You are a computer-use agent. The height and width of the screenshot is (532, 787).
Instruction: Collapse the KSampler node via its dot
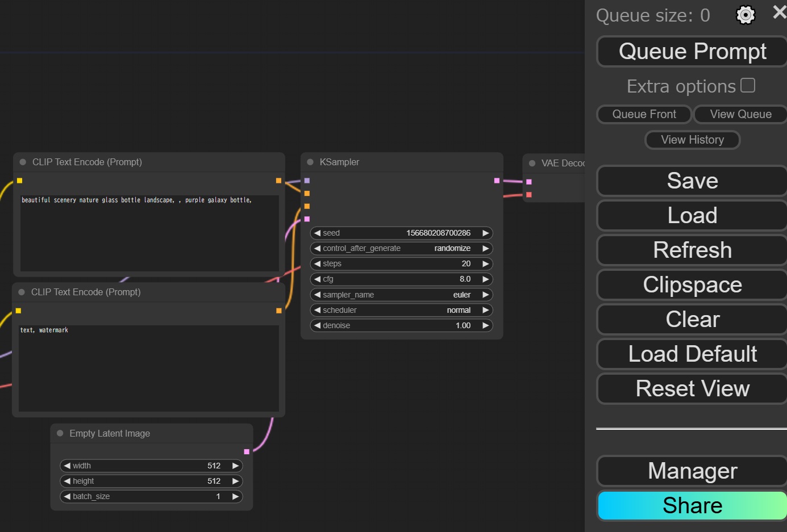pyautogui.click(x=310, y=162)
